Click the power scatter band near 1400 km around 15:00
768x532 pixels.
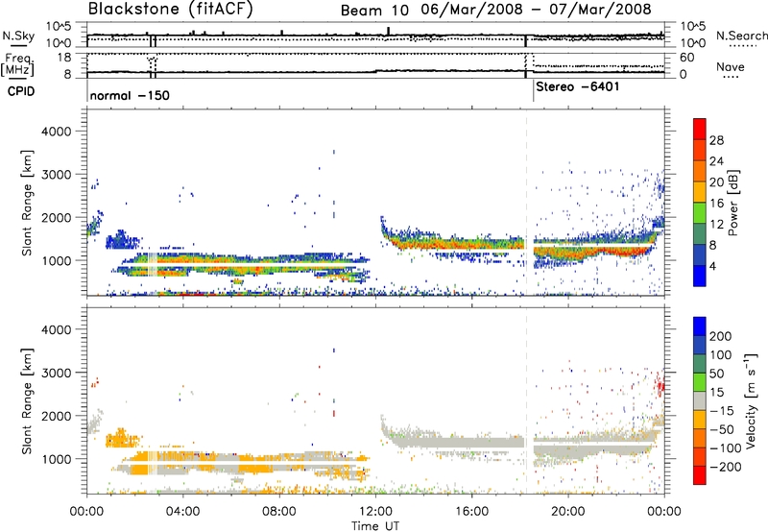[x=455, y=243]
